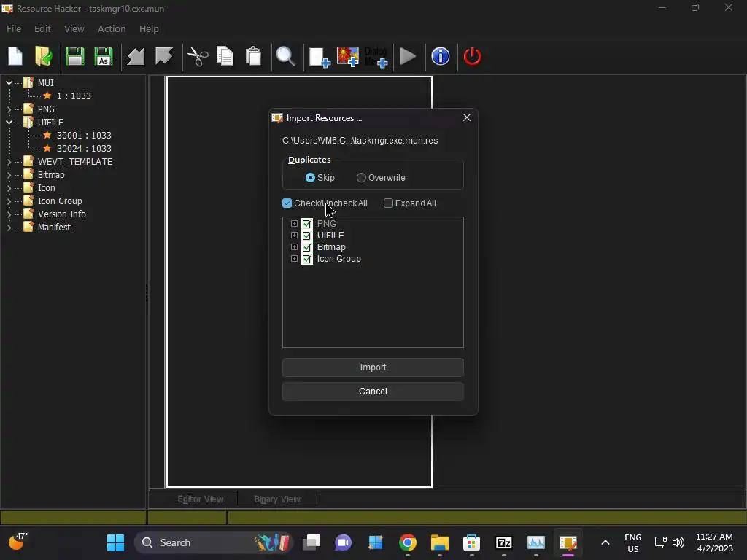This screenshot has width=747, height=560.
Task: Open the Help menu
Action: pos(149,28)
